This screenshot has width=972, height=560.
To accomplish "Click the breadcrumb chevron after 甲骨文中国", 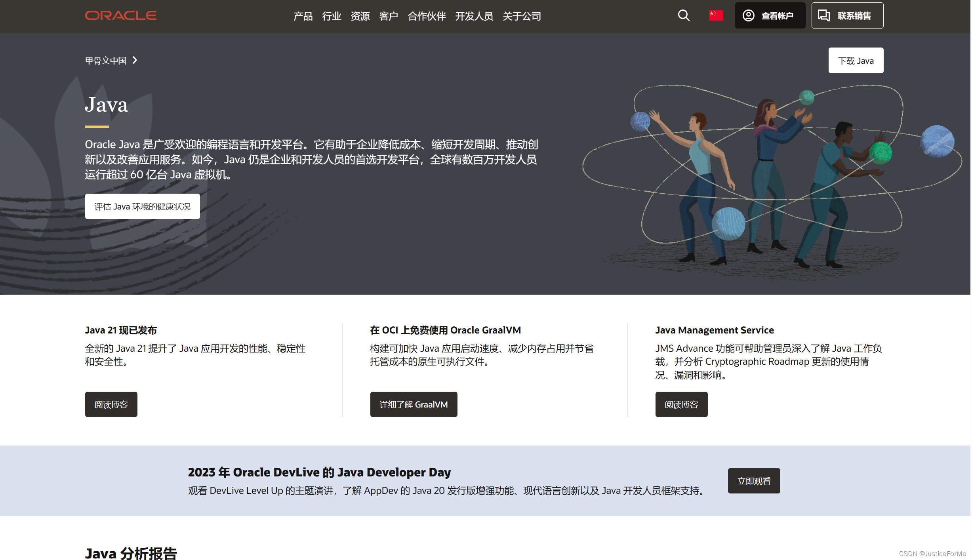I will (x=135, y=60).
